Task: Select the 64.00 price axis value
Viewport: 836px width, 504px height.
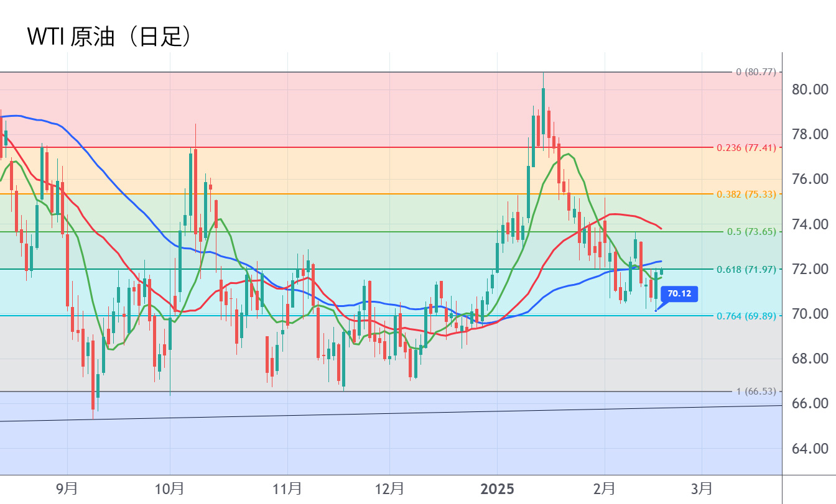Action: (x=809, y=449)
